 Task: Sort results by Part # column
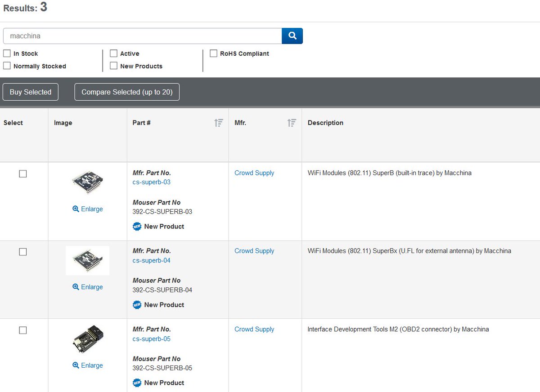[x=219, y=123]
